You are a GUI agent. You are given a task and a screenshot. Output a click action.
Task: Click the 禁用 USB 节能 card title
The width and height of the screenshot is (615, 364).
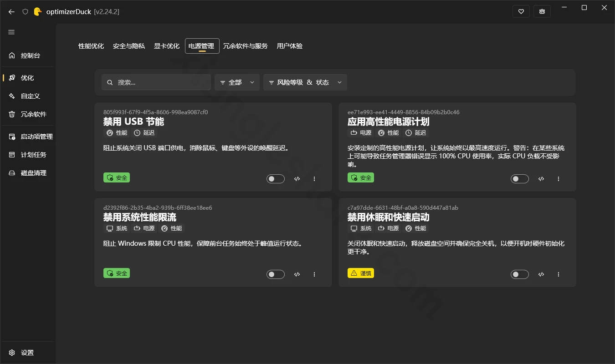133,122
